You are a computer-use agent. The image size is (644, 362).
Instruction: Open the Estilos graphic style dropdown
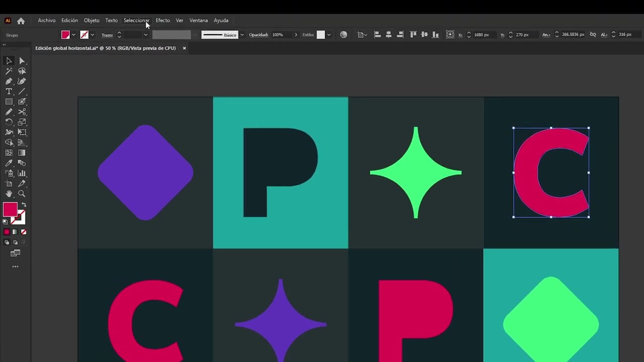click(329, 35)
